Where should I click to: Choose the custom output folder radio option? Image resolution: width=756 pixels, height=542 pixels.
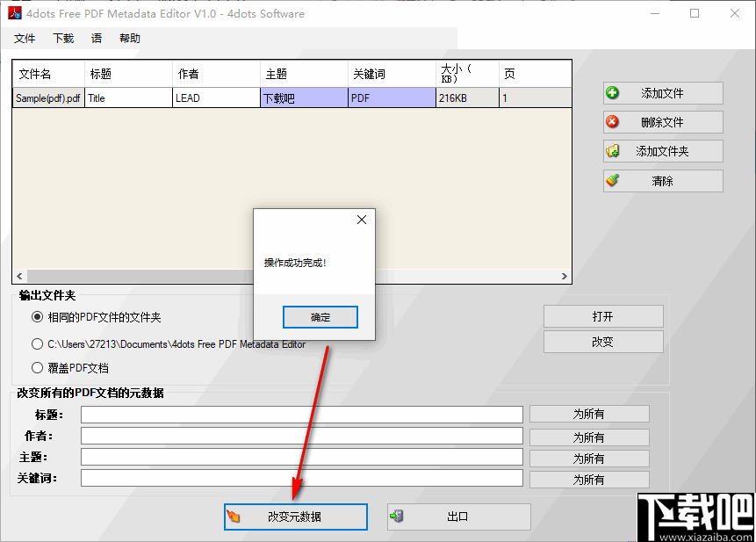(36, 343)
